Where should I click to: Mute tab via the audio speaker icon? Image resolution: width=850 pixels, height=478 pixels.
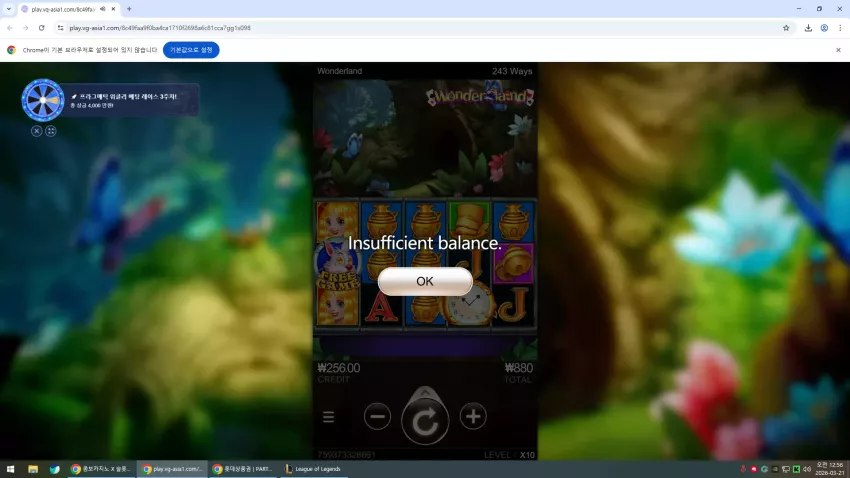point(102,9)
